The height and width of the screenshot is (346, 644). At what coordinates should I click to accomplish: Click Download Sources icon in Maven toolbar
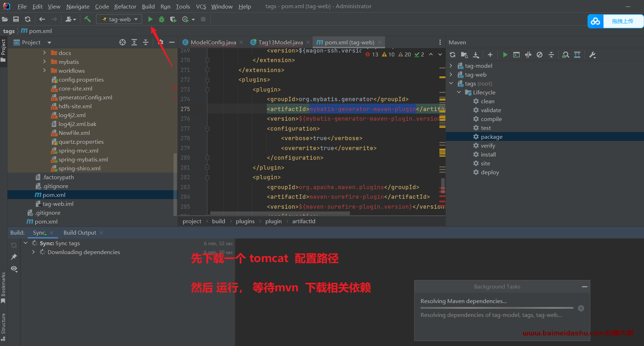(476, 55)
